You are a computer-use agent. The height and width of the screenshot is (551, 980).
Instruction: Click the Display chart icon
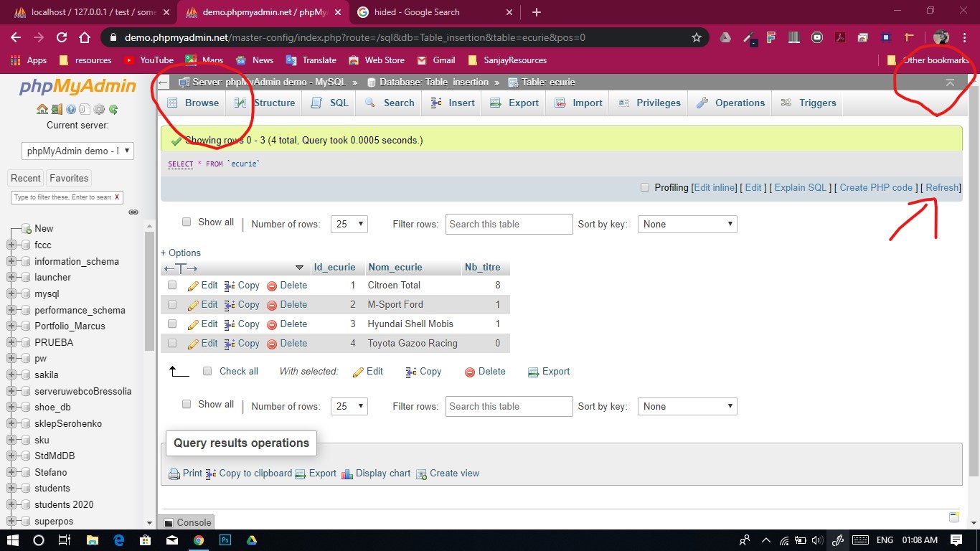[347, 474]
